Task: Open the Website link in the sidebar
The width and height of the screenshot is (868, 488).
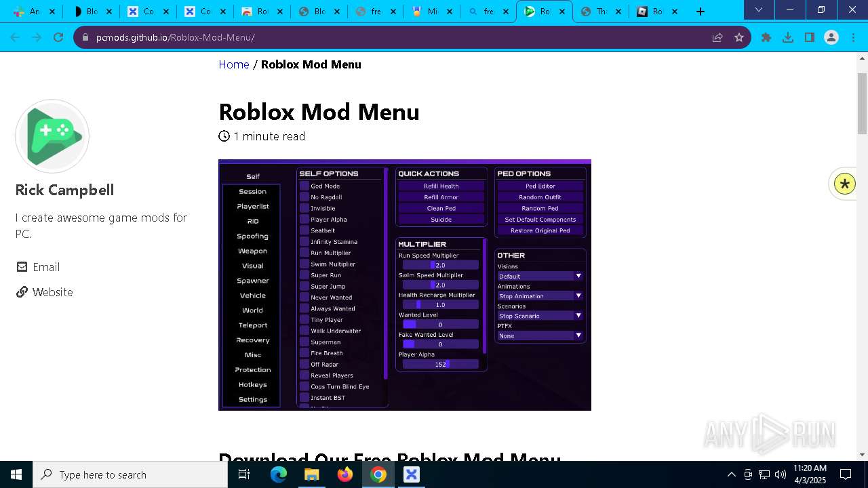Action: click(x=53, y=292)
